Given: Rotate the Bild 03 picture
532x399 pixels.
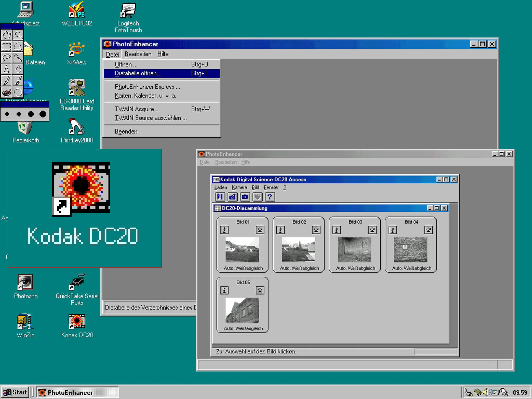Looking at the screenshot, I should point(372,230).
